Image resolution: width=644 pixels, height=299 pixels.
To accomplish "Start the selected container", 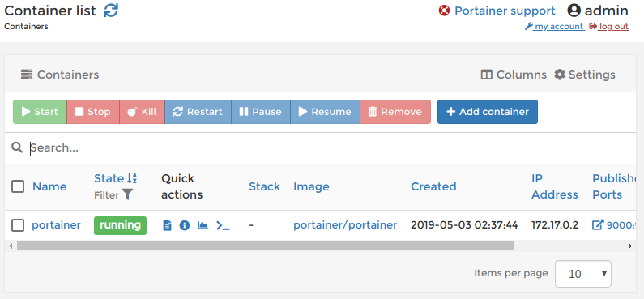I will coord(40,112).
